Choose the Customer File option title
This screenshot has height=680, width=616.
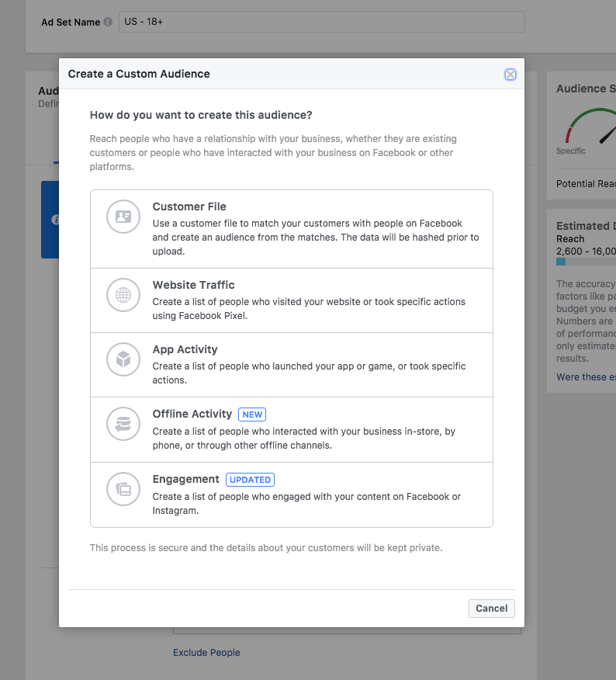(189, 206)
